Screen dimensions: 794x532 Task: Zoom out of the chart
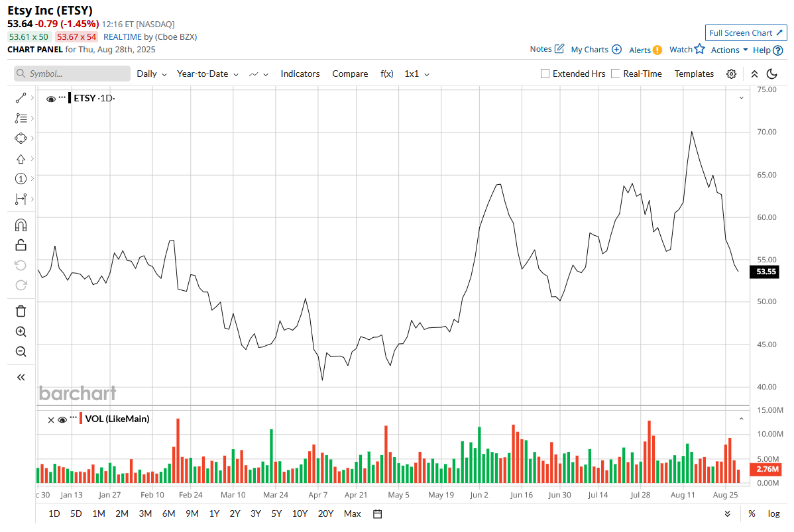tap(21, 351)
